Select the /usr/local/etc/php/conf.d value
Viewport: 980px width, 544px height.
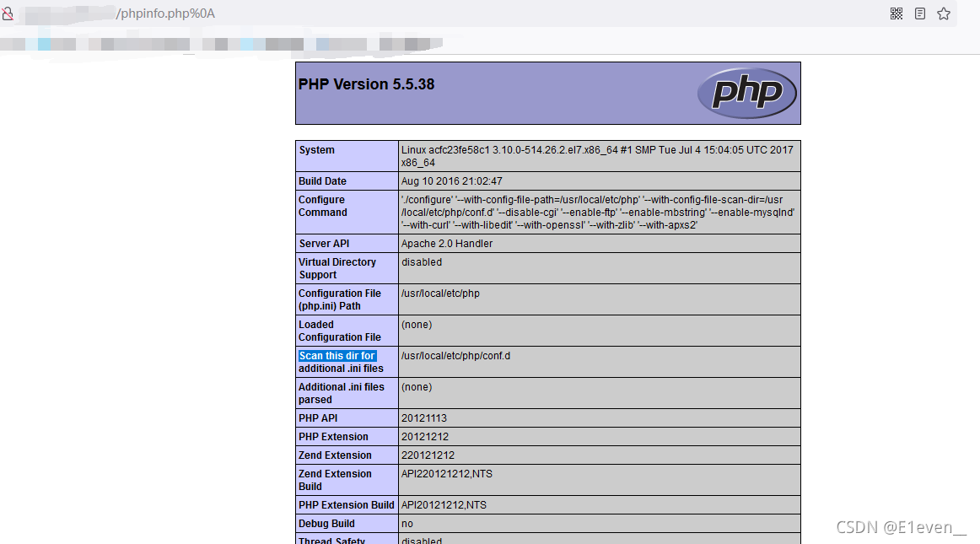pos(455,357)
